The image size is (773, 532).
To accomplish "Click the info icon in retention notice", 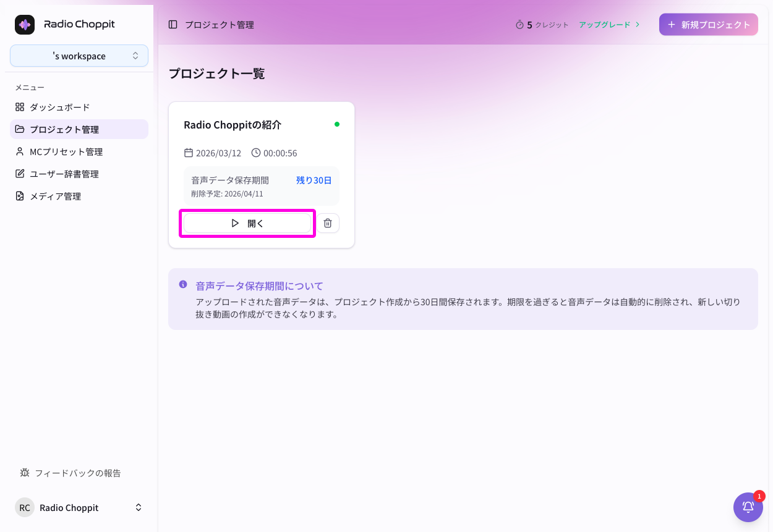I will [183, 284].
